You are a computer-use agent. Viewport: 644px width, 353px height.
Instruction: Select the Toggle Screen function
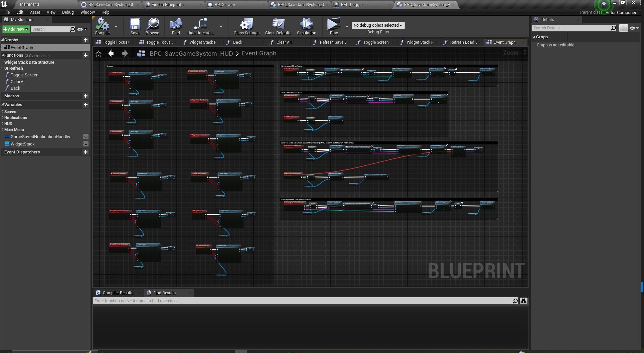tap(24, 75)
